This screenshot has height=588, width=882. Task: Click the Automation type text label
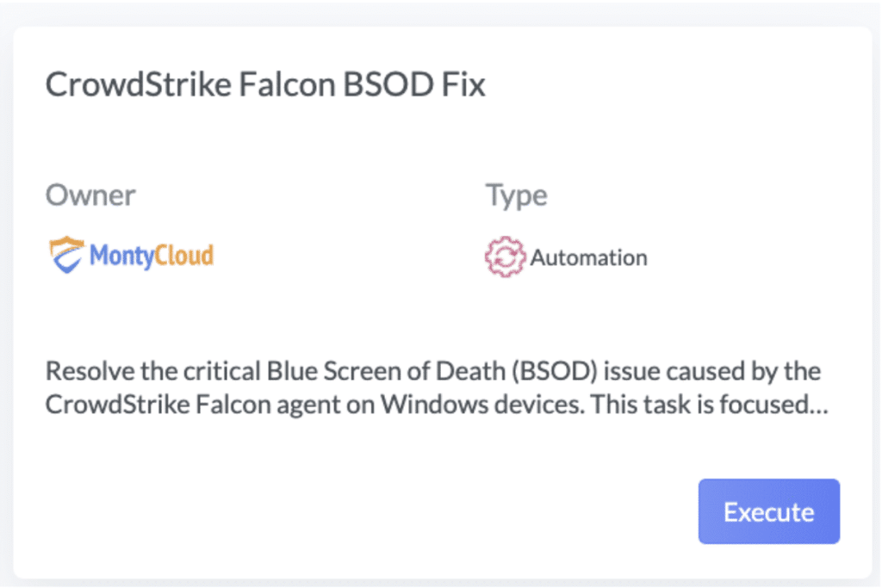tap(588, 257)
